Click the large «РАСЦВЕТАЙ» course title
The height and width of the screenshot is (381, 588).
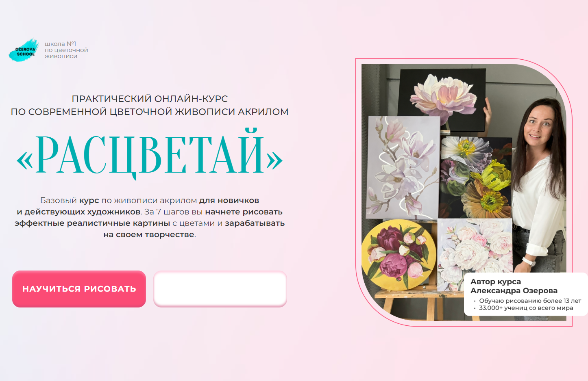pos(149,154)
